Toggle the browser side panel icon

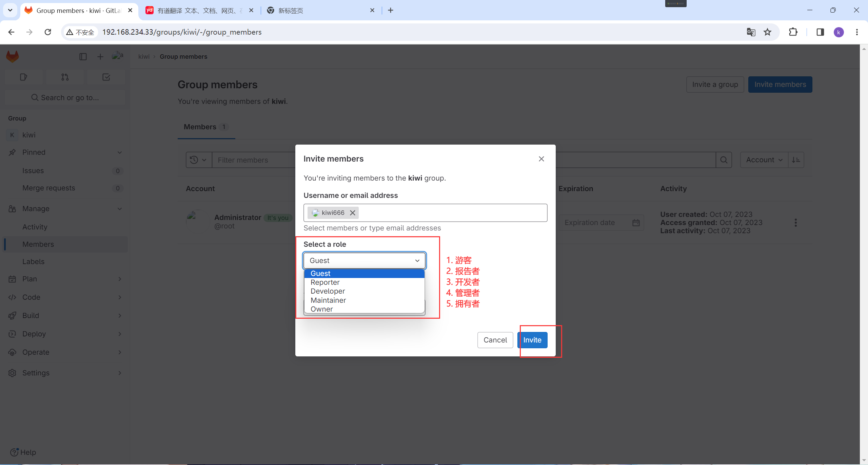tap(820, 32)
